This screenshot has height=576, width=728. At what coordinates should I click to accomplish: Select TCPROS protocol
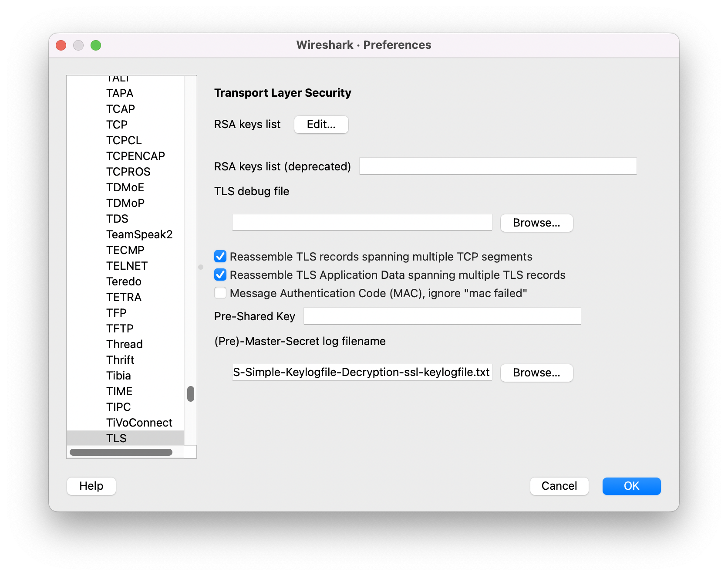coord(125,172)
